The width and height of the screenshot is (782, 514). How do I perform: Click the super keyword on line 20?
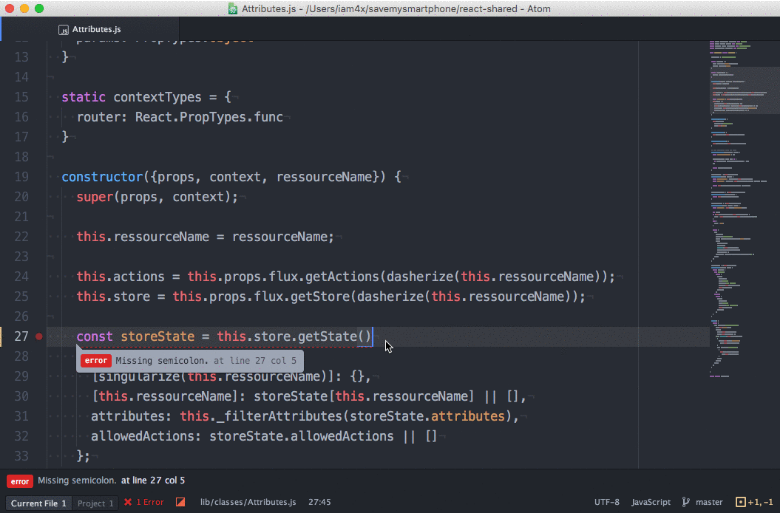(95, 197)
